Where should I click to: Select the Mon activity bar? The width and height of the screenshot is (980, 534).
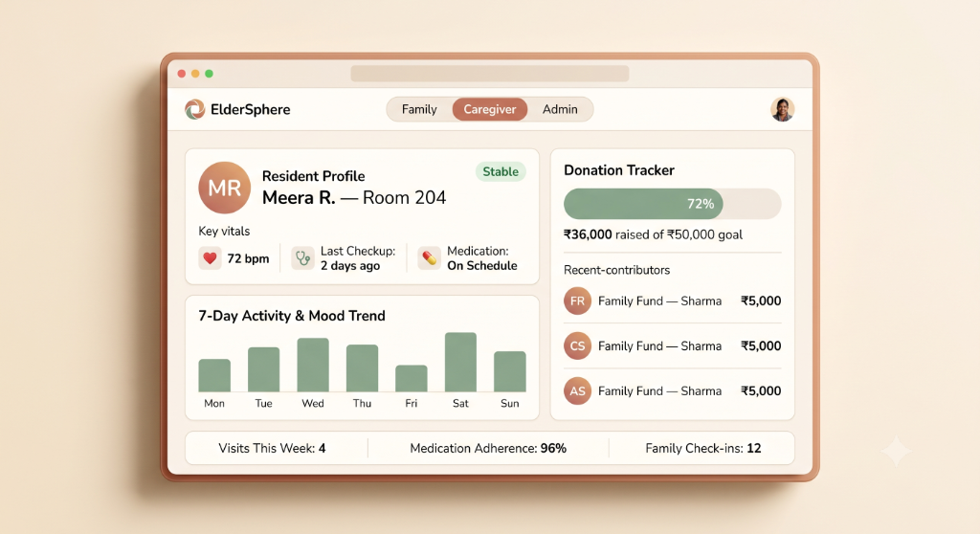tap(214, 375)
